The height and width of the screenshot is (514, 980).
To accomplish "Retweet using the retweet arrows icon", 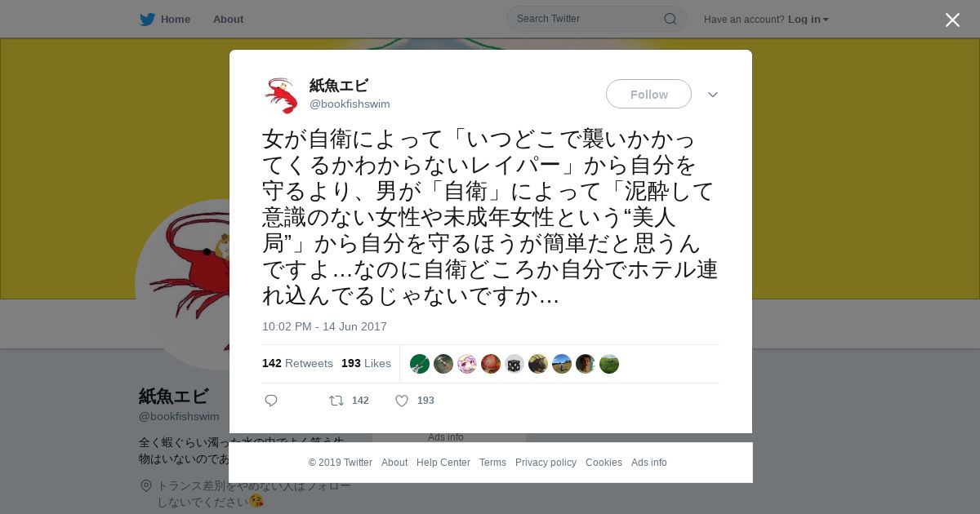I will [x=336, y=401].
